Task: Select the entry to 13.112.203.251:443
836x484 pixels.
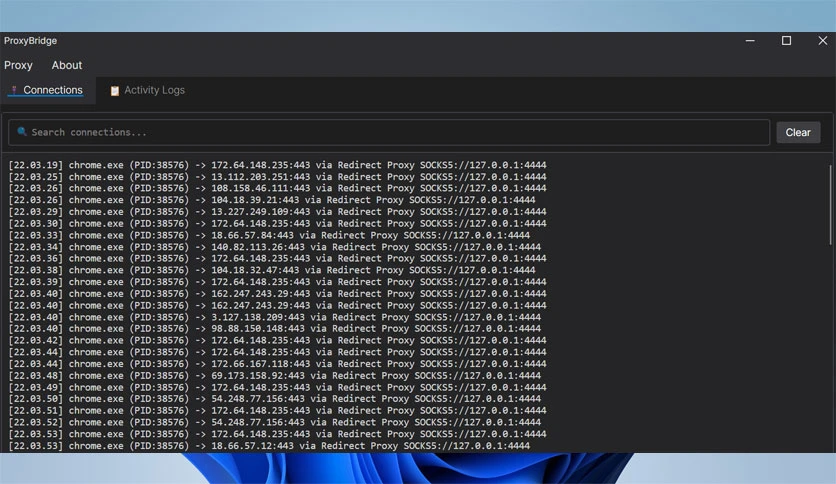Action: click(277, 177)
